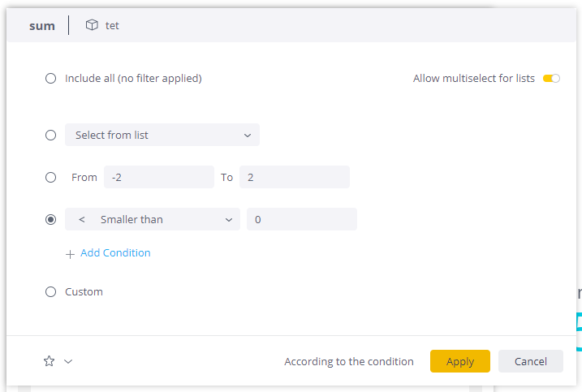
Task: Select the sum header tab
Action: pyautogui.click(x=42, y=25)
